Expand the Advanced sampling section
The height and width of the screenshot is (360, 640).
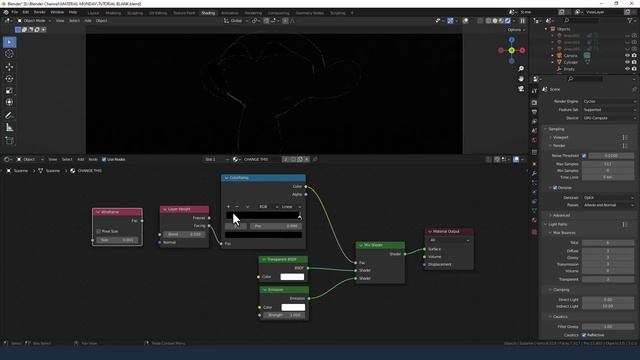[561, 215]
